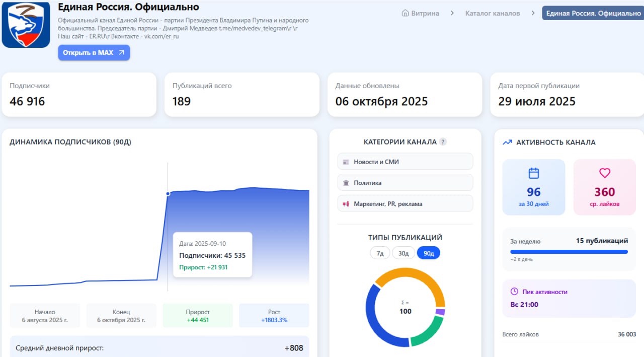Click the Вс 21:00 peak activity value
644x357 pixels.
tap(524, 305)
